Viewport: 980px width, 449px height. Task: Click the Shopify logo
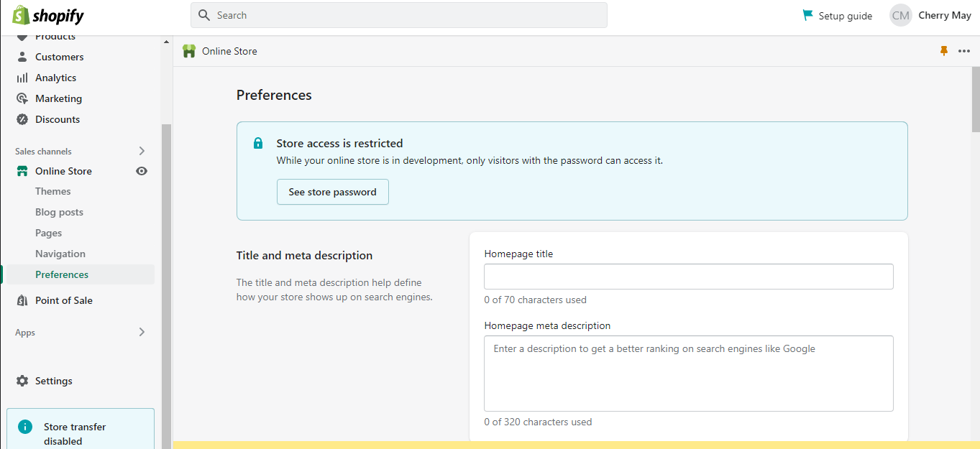(x=47, y=14)
